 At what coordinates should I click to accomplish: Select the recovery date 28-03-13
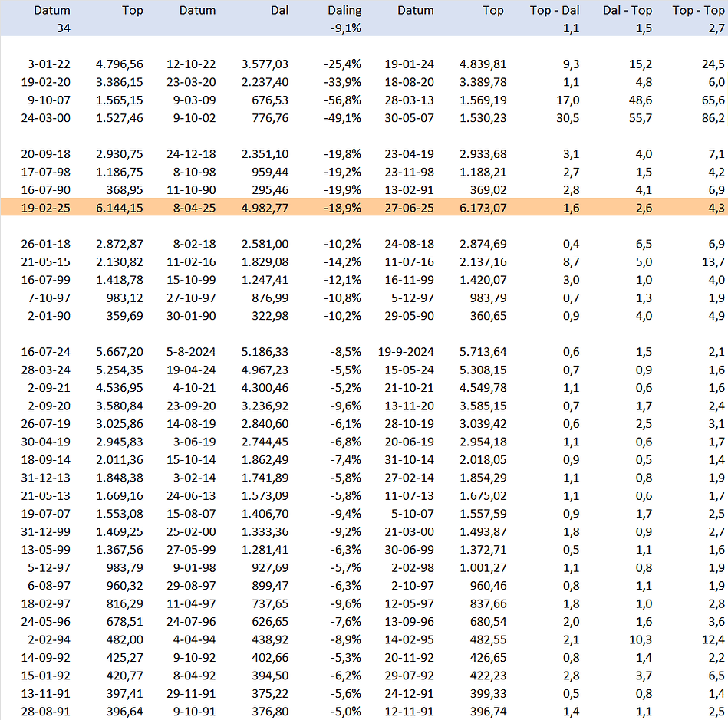(409, 100)
